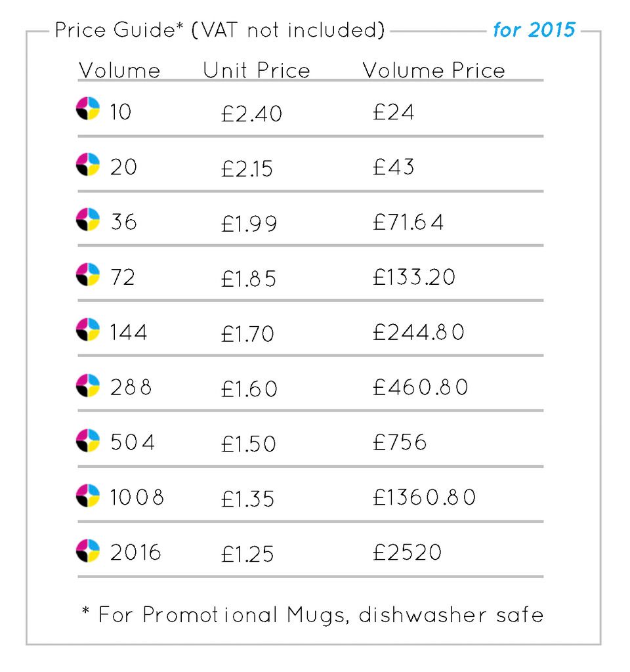The height and width of the screenshot is (672, 630).
Task: Select the Unit Price column header
Action: [257, 70]
